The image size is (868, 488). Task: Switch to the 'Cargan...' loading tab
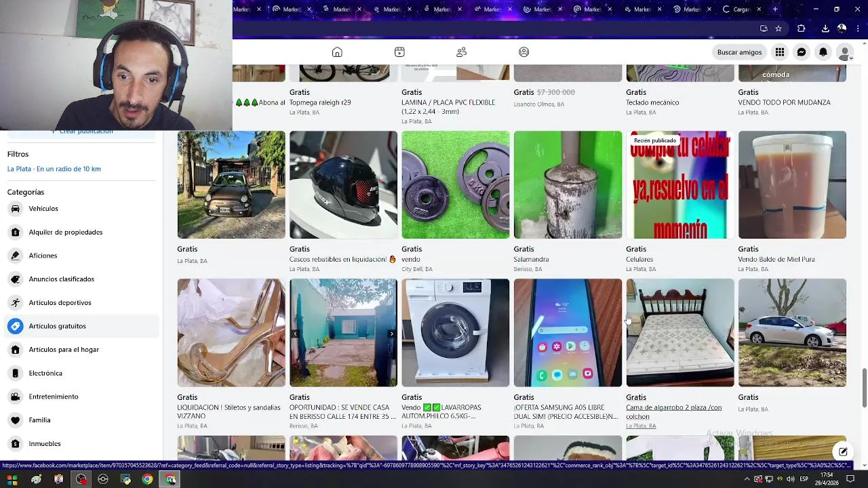741,9
